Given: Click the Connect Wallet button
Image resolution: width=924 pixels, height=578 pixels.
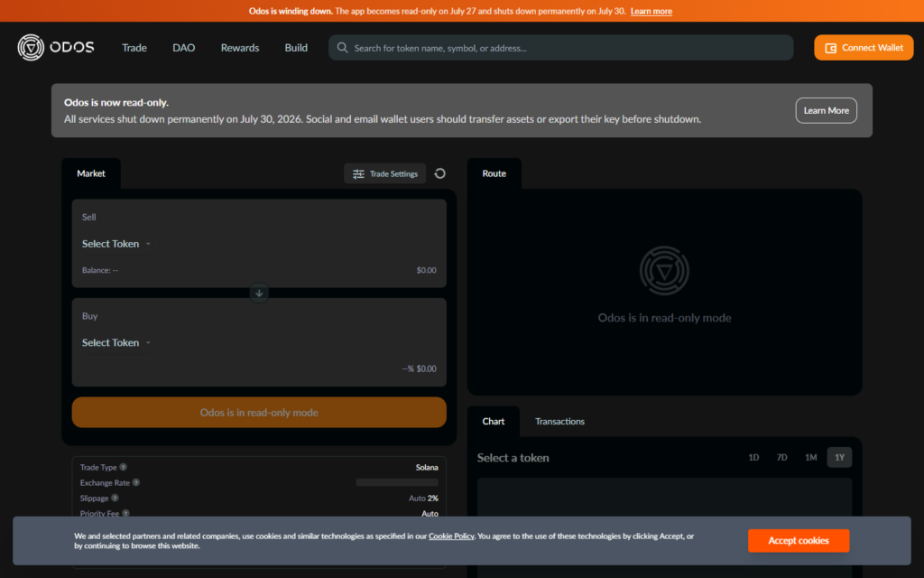Looking at the screenshot, I should pyautogui.click(x=864, y=48).
